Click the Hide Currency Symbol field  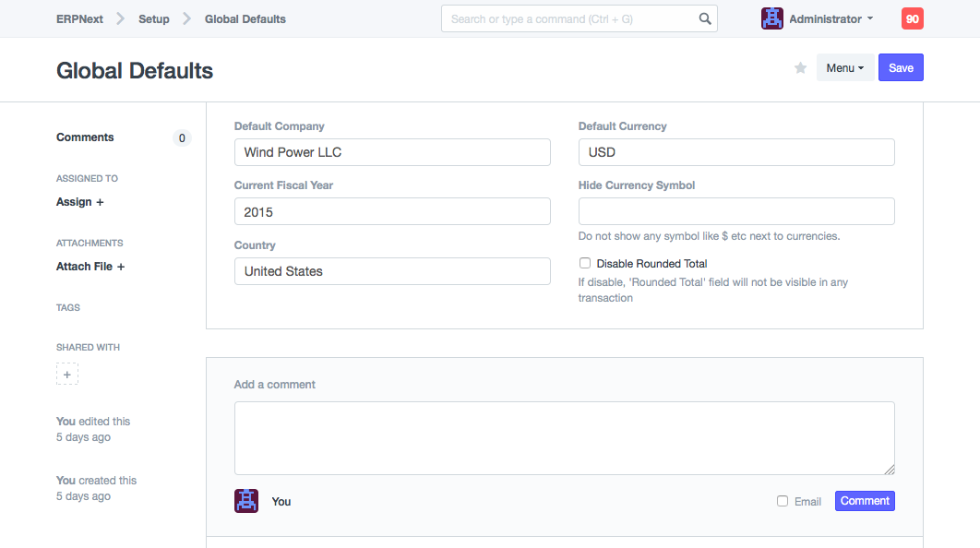point(735,211)
